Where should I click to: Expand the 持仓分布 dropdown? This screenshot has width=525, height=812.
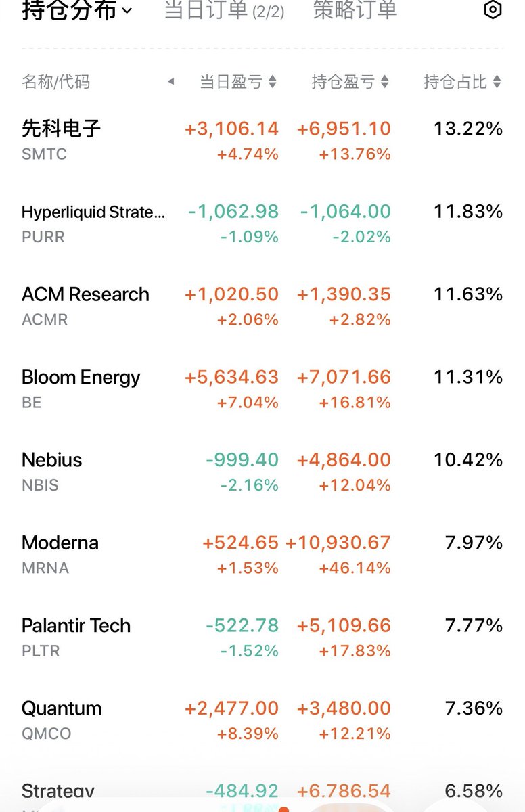[77, 10]
